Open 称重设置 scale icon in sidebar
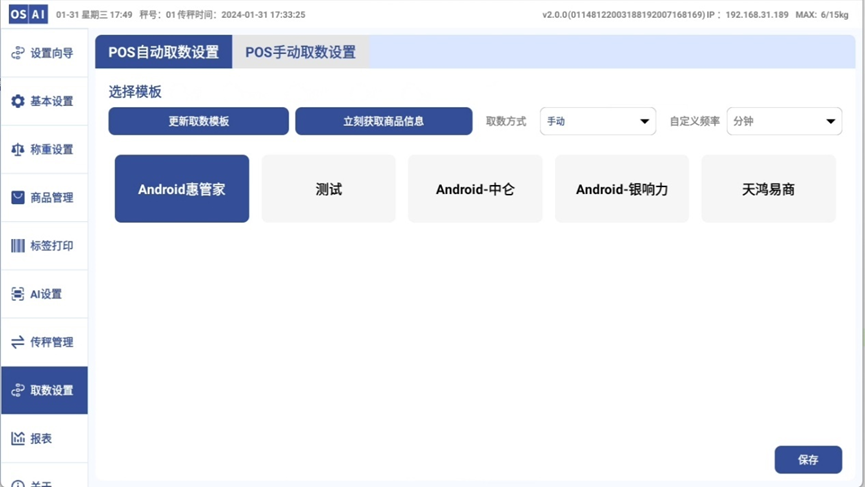This screenshot has height=487, width=865. 18,149
